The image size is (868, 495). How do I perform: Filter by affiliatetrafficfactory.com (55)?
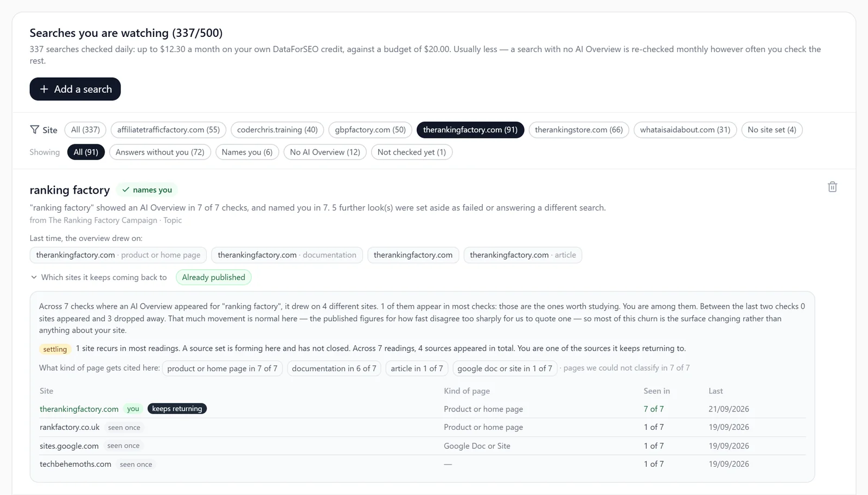pos(168,130)
